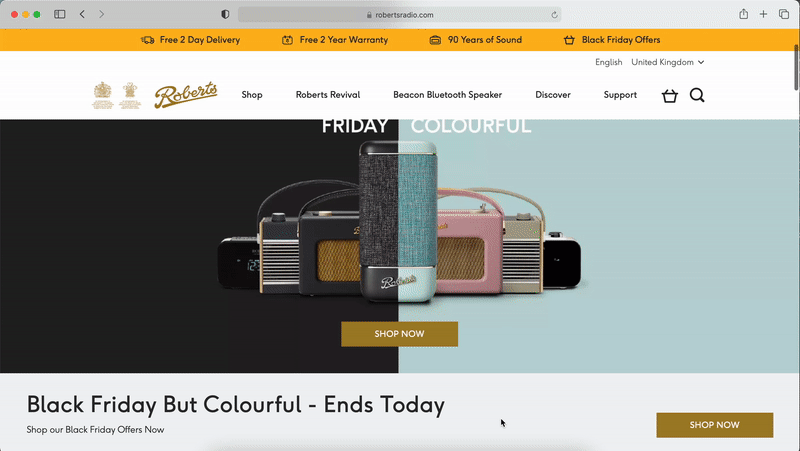This screenshot has width=800, height=451.
Task: Reload the page icon
Action: (x=554, y=15)
